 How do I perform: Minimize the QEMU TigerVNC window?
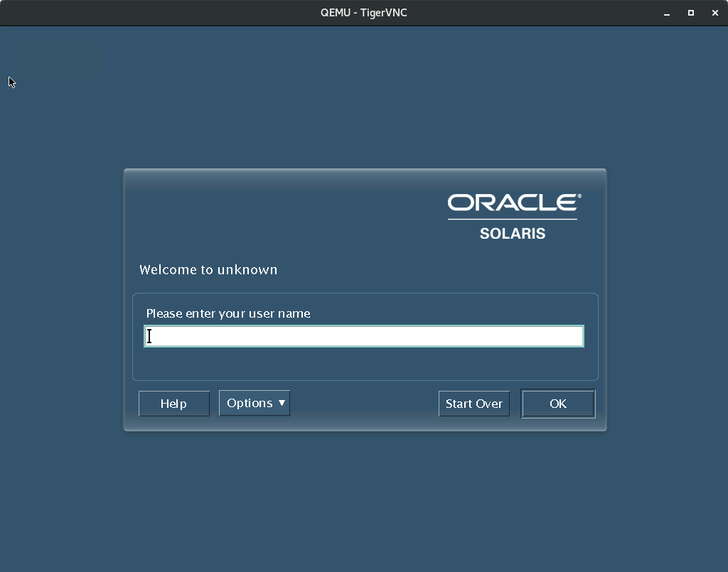point(667,13)
